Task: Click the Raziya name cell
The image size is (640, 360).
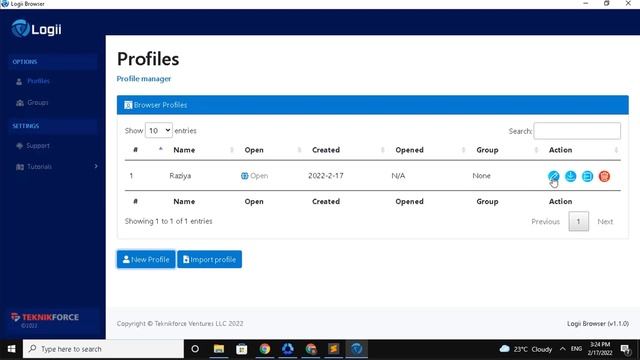Action: pos(180,176)
